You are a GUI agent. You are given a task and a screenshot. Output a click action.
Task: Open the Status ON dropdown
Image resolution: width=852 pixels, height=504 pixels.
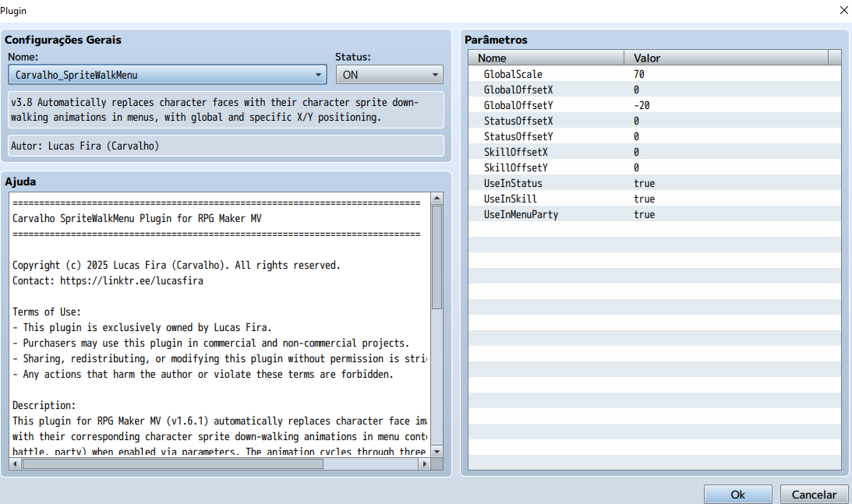coord(389,75)
